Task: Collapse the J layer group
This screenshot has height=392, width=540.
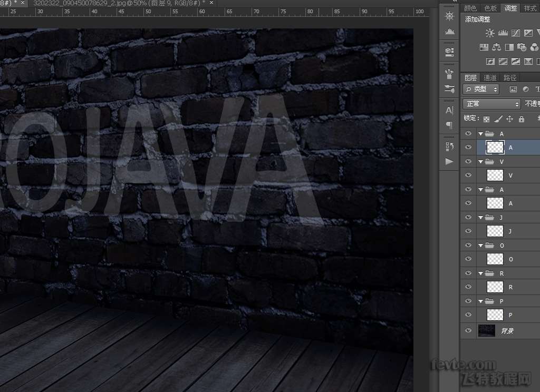Action: tap(480, 217)
